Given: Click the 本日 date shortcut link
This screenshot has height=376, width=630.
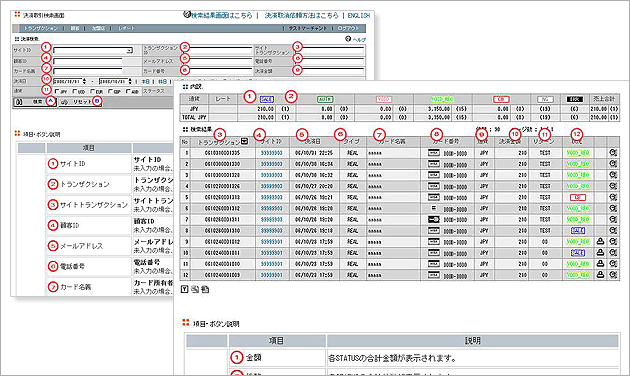Looking at the screenshot, I should click(145, 82).
